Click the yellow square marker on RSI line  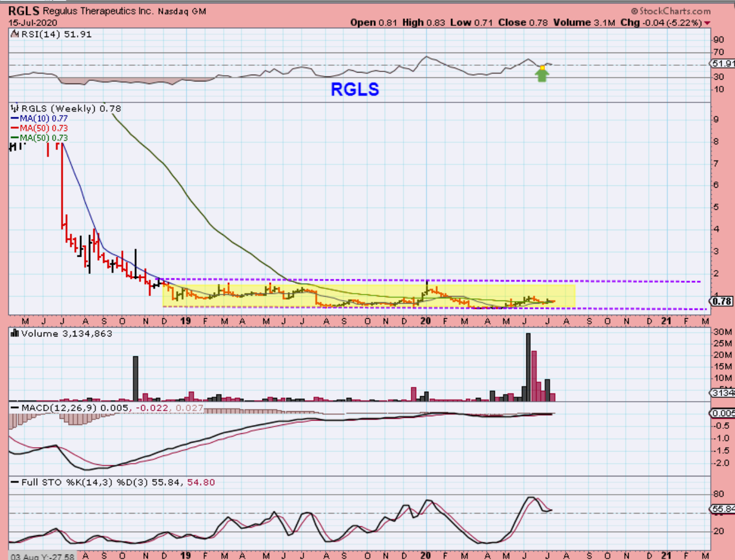(x=542, y=68)
